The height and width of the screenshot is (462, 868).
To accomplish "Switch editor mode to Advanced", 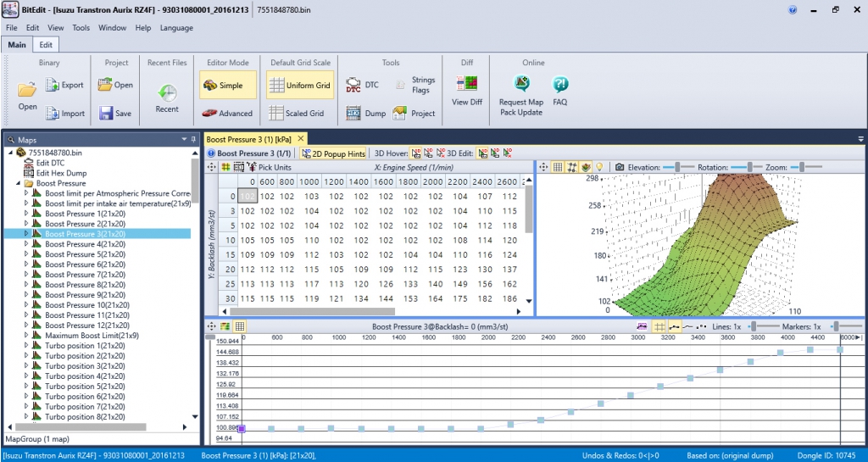I will point(227,113).
